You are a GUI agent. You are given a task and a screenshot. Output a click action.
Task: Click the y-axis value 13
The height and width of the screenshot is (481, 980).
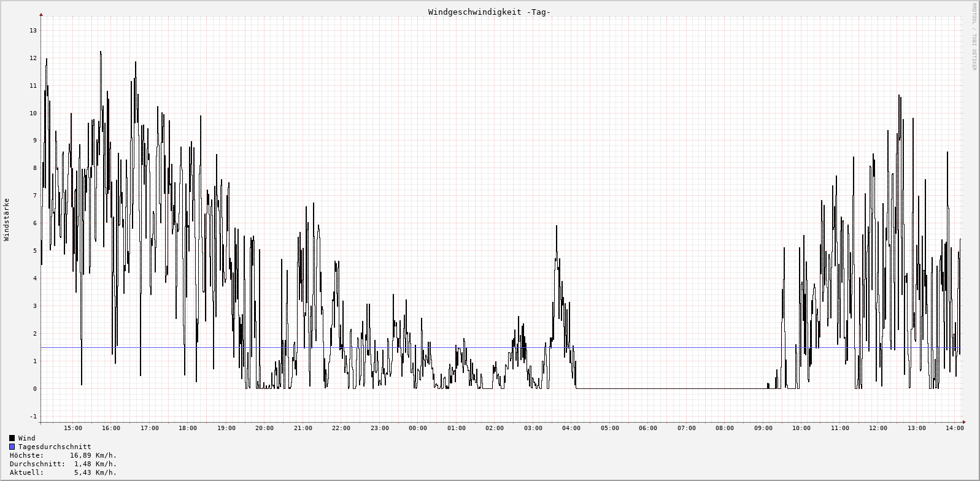click(33, 31)
